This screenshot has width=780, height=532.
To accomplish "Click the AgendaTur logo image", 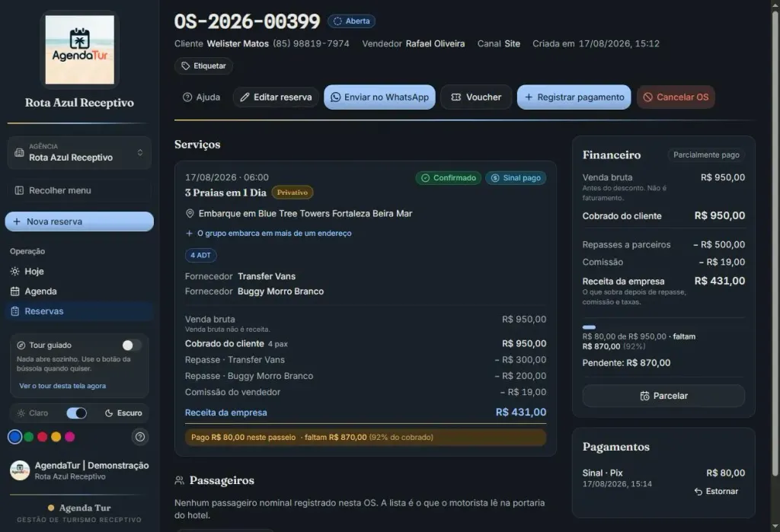I will [79, 49].
